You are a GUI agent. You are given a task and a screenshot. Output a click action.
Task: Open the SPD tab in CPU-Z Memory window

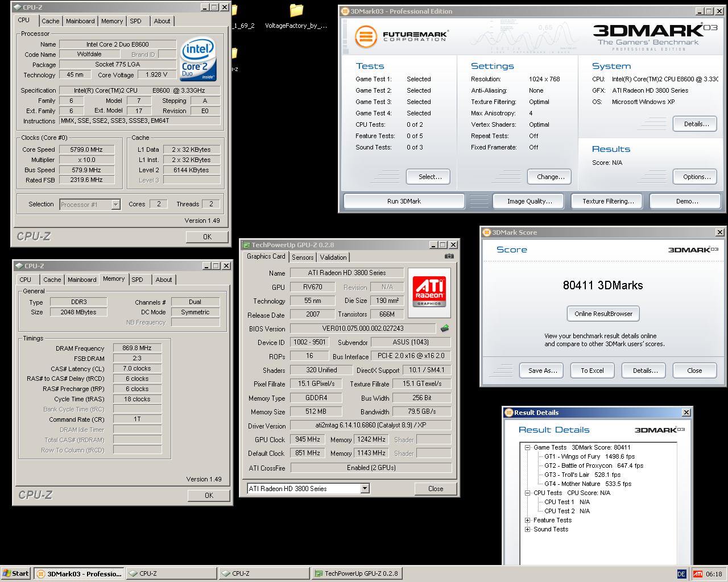(x=138, y=280)
